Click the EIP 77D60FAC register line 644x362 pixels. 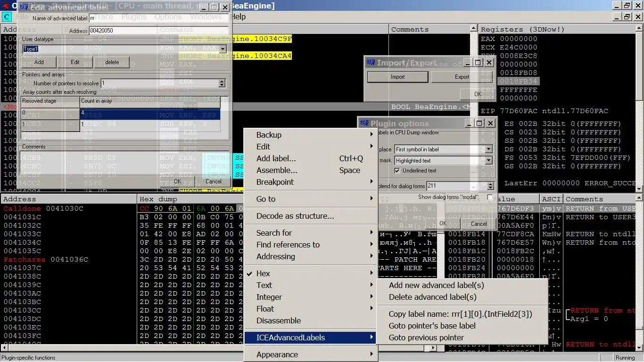(545, 111)
